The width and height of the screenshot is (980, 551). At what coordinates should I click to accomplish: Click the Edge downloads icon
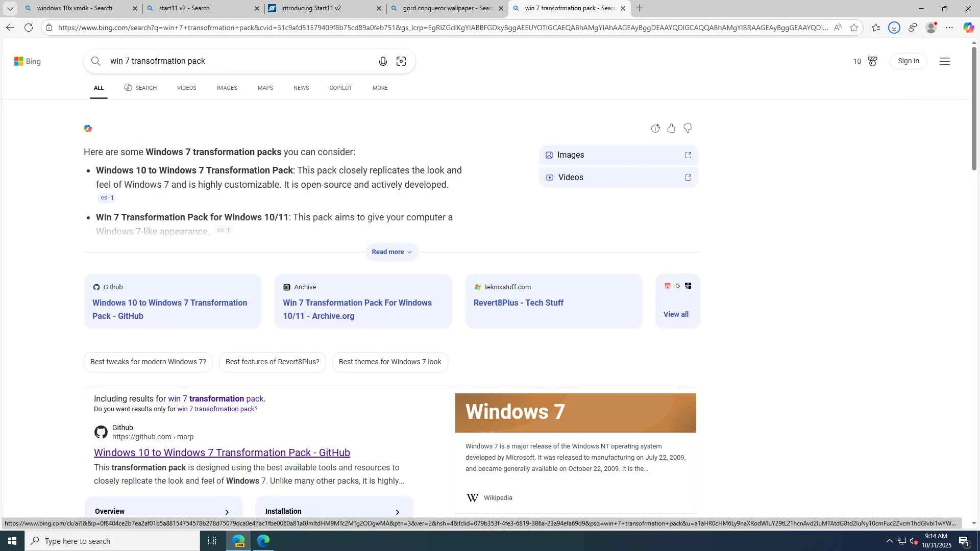pos(894,28)
